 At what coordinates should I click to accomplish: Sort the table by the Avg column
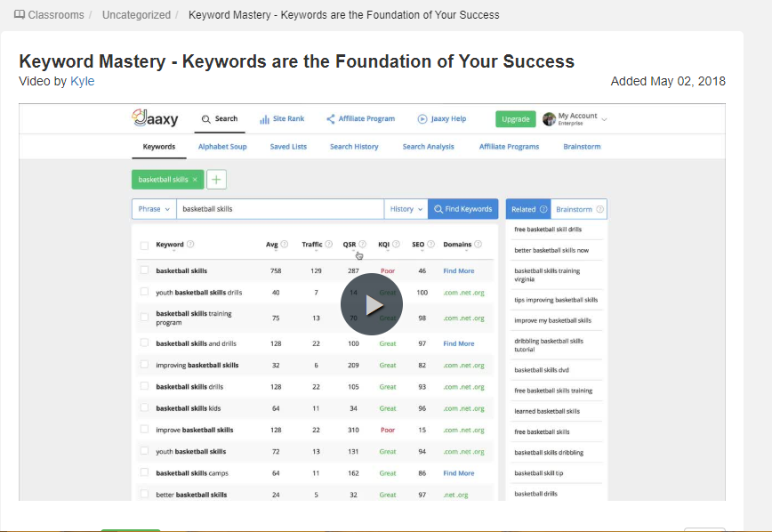tap(272, 245)
